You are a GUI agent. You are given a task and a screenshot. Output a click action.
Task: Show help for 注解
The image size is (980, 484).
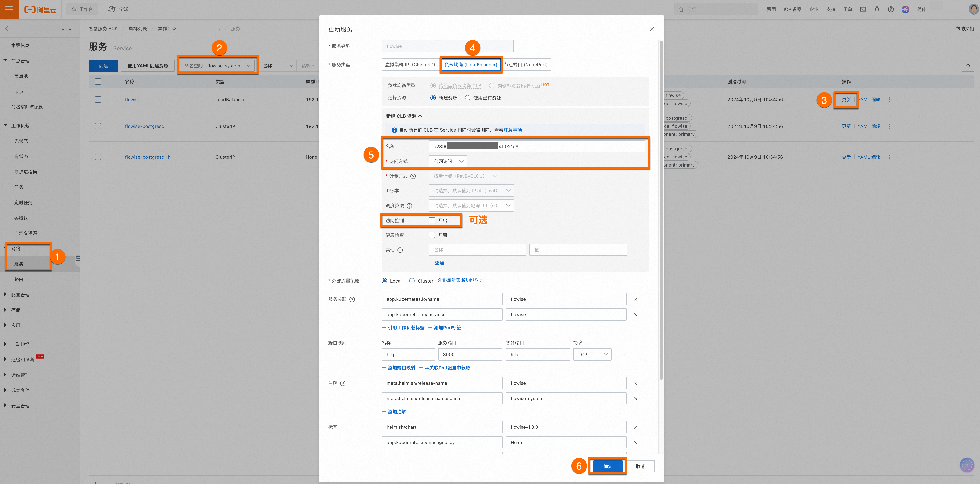[x=342, y=383]
